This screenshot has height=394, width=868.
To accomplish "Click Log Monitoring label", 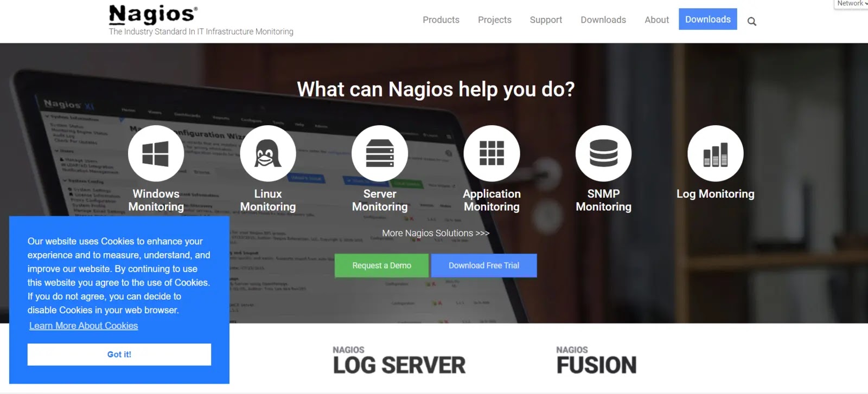I will [715, 194].
